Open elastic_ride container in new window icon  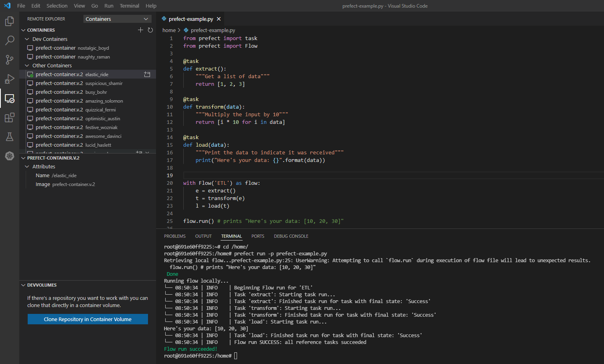click(x=147, y=74)
